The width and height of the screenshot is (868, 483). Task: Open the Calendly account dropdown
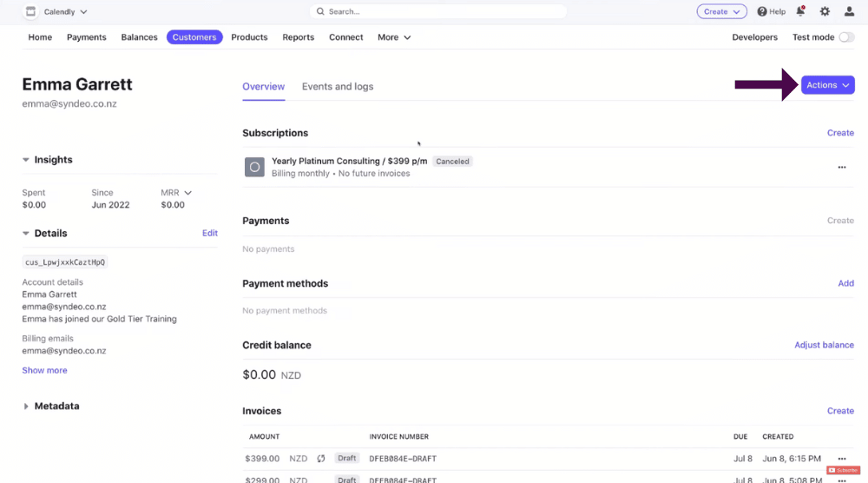tap(65, 11)
